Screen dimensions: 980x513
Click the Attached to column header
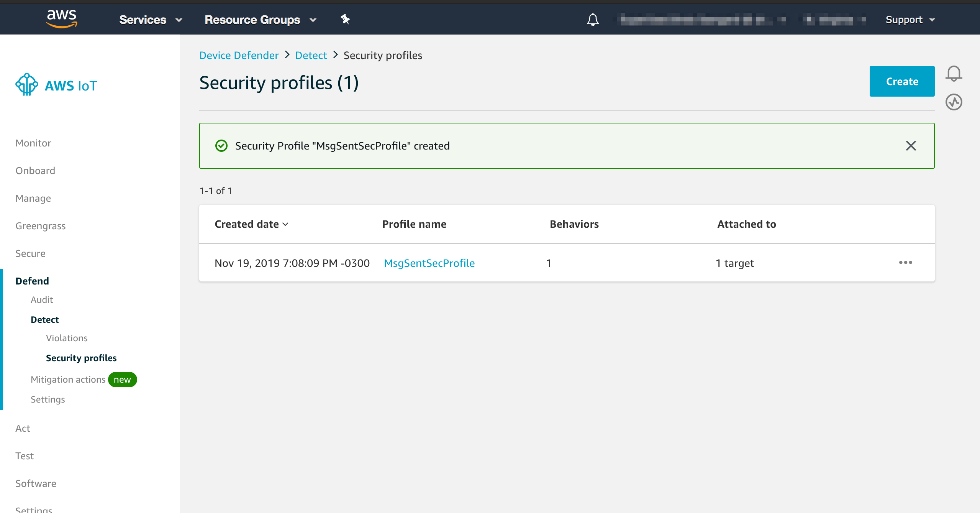pyautogui.click(x=746, y=224)
